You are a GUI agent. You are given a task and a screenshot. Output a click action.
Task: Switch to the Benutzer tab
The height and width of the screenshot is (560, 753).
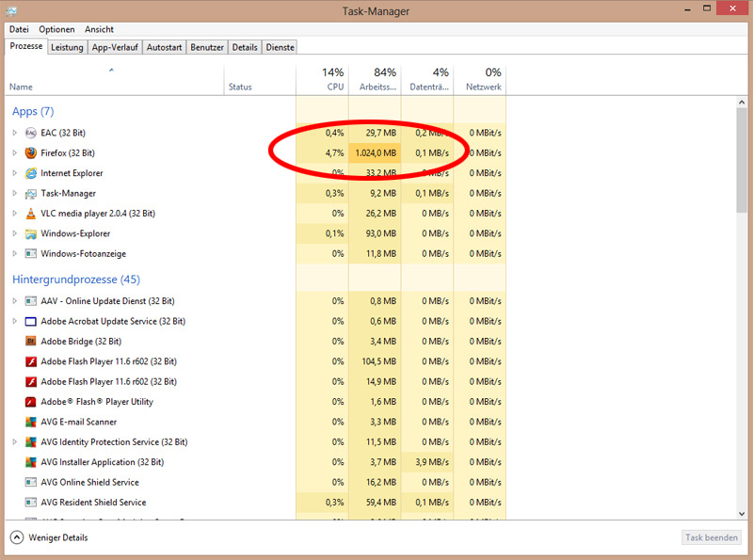pos(207,47)
